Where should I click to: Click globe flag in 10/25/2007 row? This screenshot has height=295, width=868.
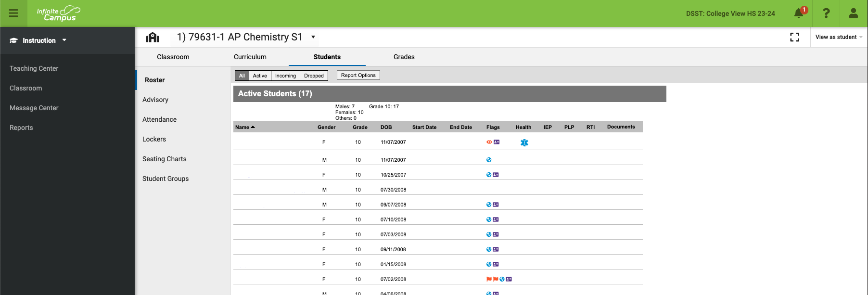[489, 175]
